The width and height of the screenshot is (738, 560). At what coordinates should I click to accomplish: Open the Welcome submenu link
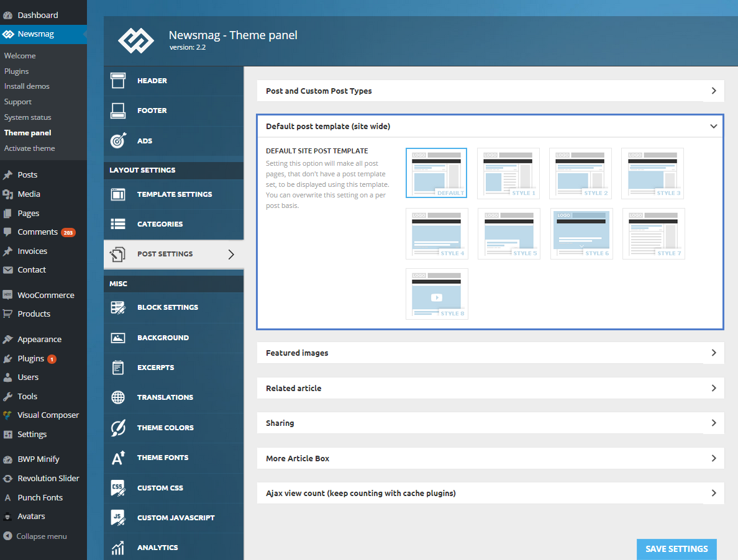(20, 55)
